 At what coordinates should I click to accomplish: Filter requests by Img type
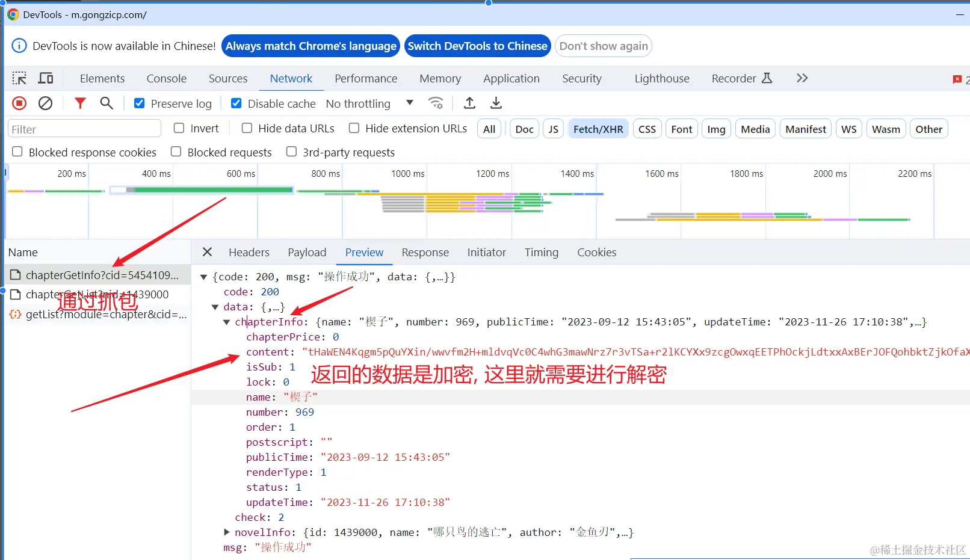(716, 129)
